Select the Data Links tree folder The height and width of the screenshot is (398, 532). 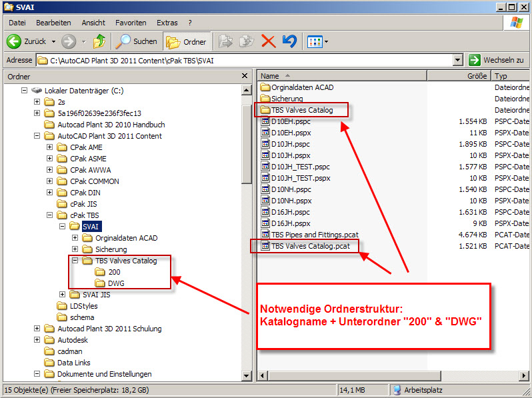[67, 363]
